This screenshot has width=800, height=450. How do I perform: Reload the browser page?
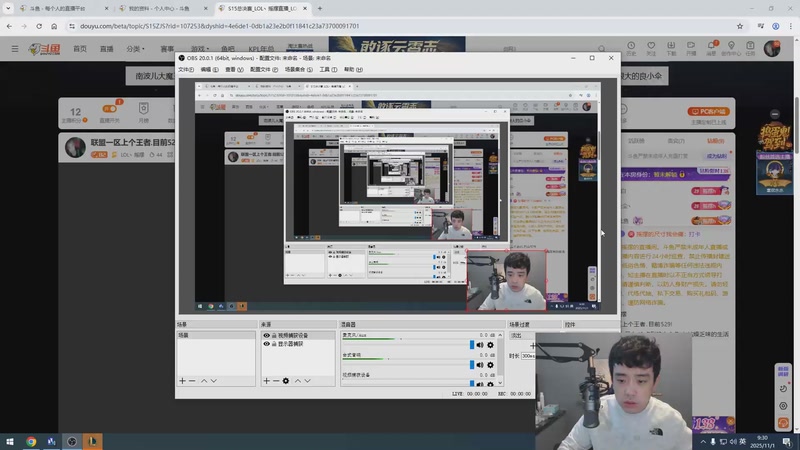click(39, 26)
